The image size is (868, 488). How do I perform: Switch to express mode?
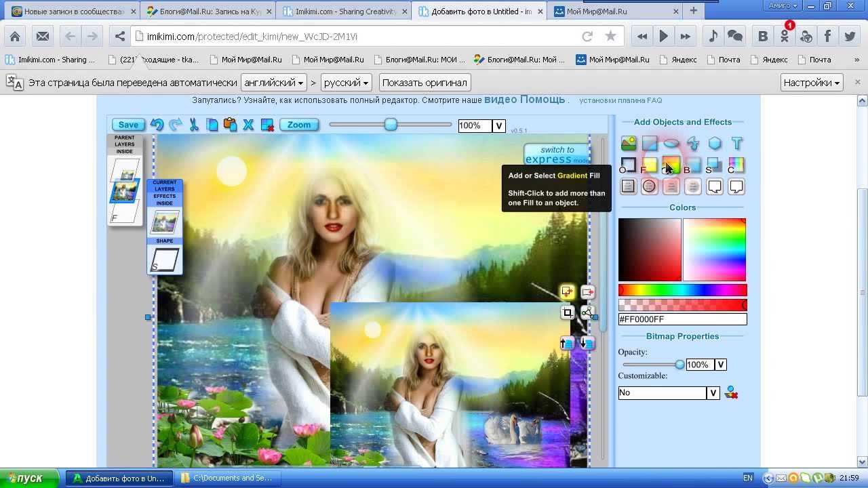coord(557,155)
